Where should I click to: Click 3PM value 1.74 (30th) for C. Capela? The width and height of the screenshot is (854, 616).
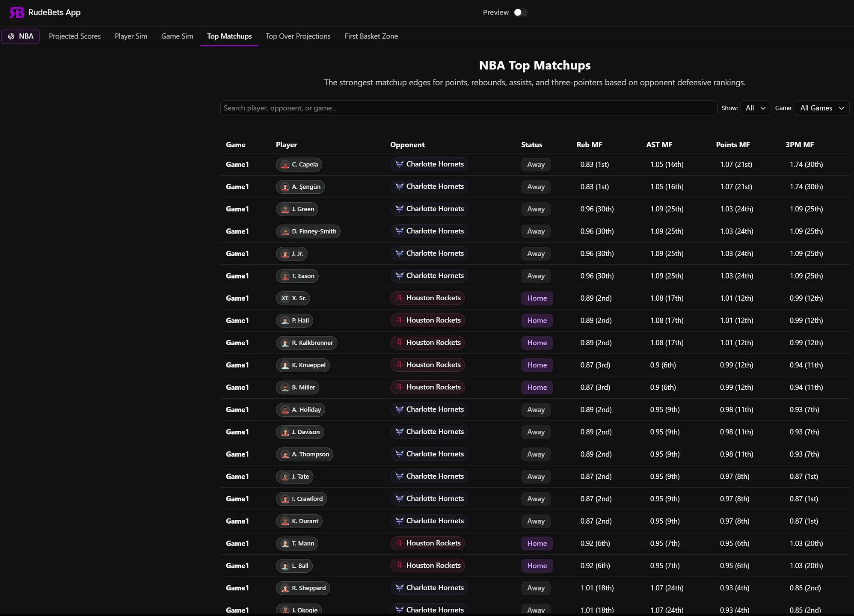tap(806, 164)
